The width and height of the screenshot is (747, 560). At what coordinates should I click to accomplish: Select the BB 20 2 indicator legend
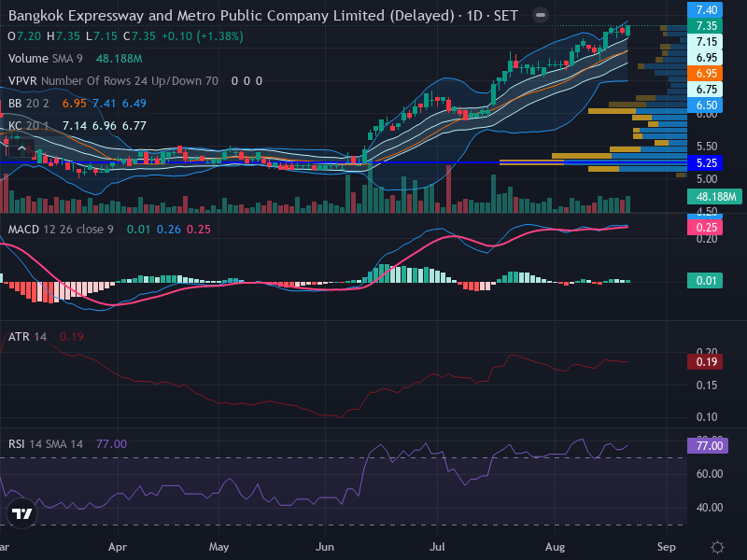(29, 104)
